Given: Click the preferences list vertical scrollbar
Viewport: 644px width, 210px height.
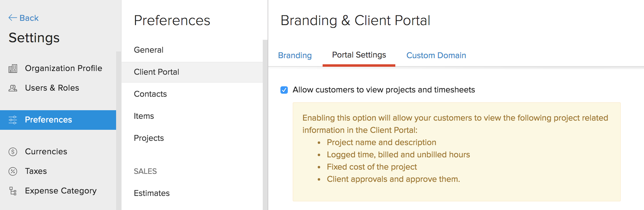Looking at the screenshot, I should point(265,122).
